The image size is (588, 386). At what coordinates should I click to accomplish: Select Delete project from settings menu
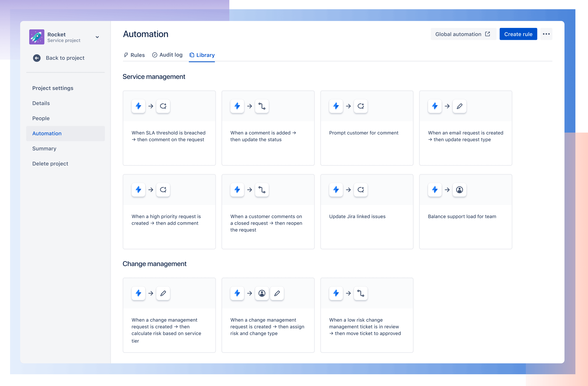point(50,163)
